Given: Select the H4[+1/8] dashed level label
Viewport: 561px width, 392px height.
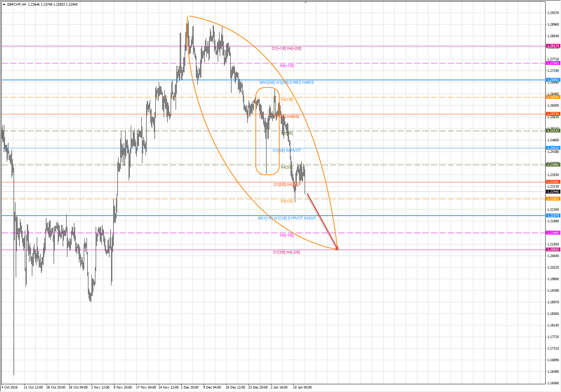Looking at the screenshot, I should [x=287, y=66].
